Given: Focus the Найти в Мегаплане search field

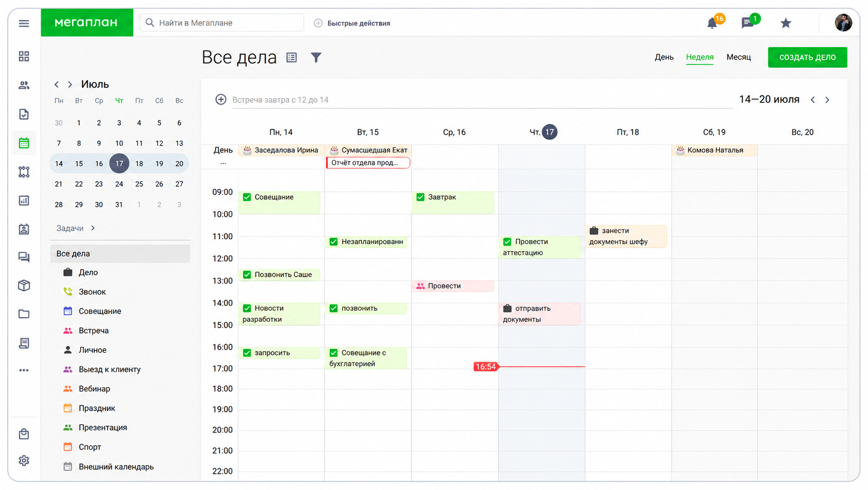Looking at the screenshot, I should (222, 23).
